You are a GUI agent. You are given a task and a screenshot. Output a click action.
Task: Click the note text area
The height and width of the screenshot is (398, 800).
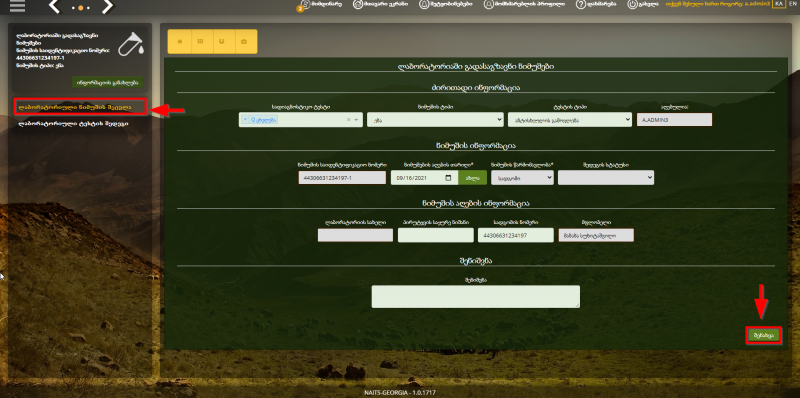tap(476, 296)
